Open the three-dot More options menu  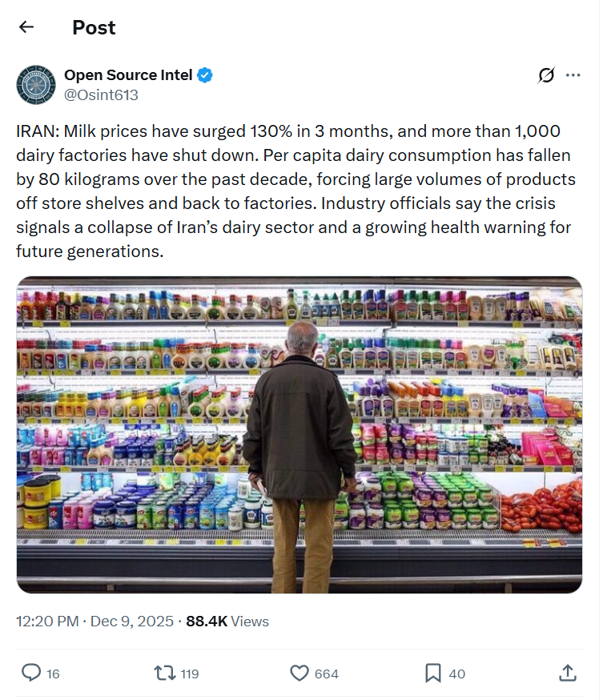[573, 75]
